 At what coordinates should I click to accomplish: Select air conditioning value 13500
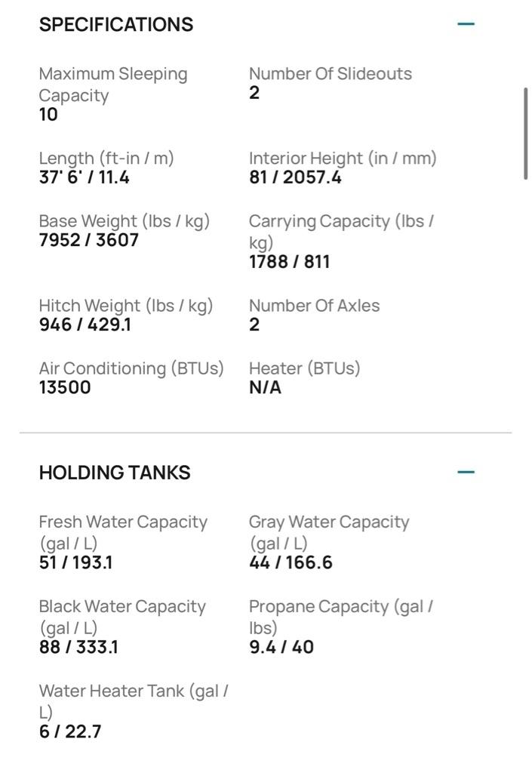(x=65, y=387)
